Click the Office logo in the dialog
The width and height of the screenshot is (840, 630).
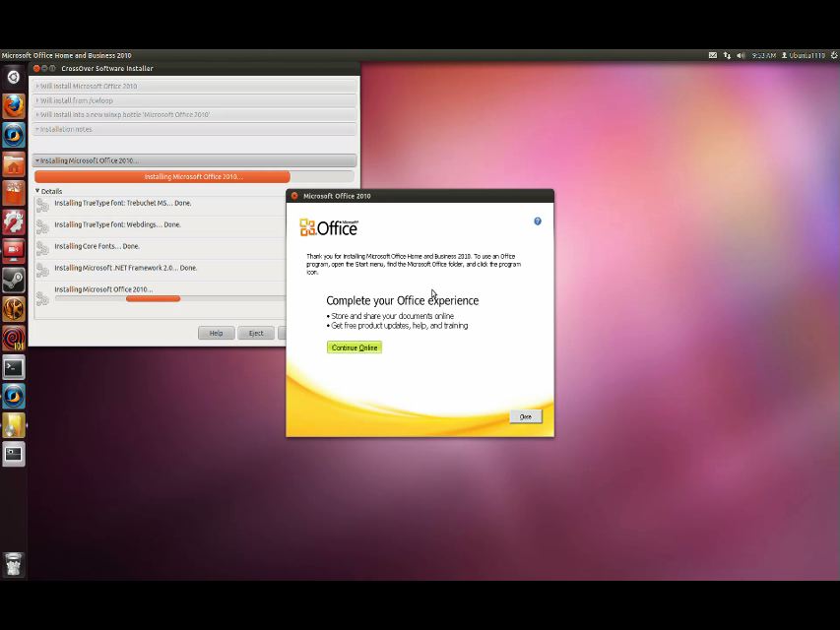point(329,227)
